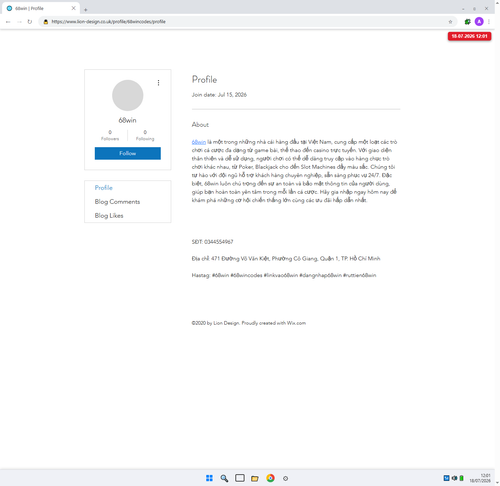Click the Địa chỉ address line
The height and width of the screenshot is (486, 500).
click(286, 258)
